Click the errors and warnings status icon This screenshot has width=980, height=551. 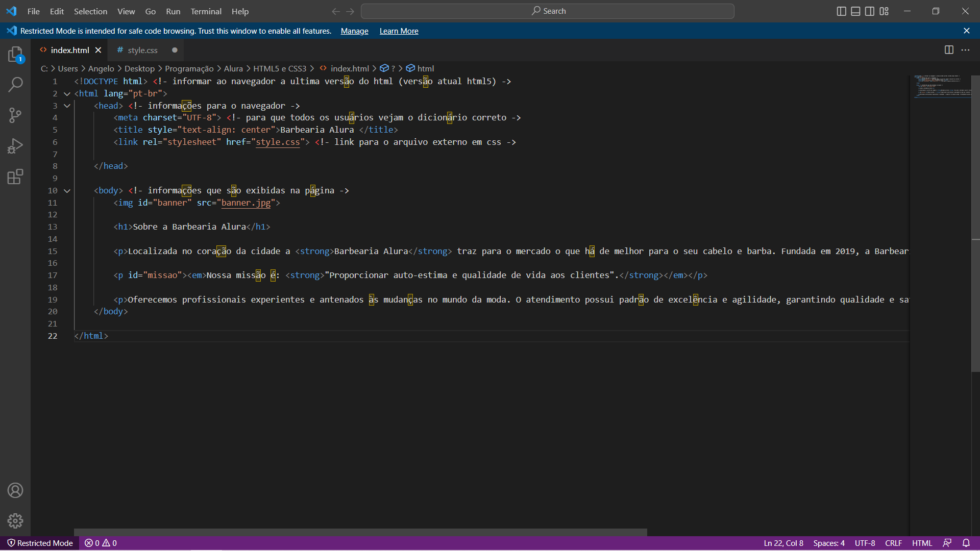[101, 543]
